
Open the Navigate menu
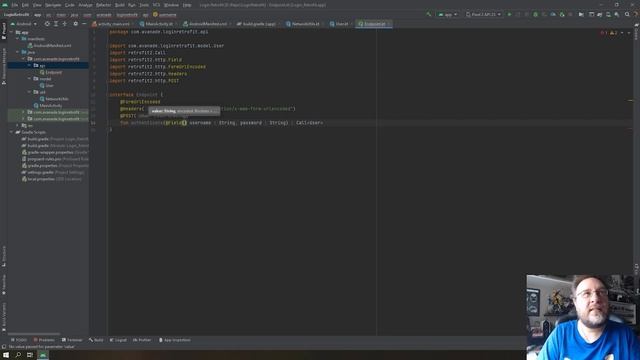pyautogui.click(x=53, y=5)
